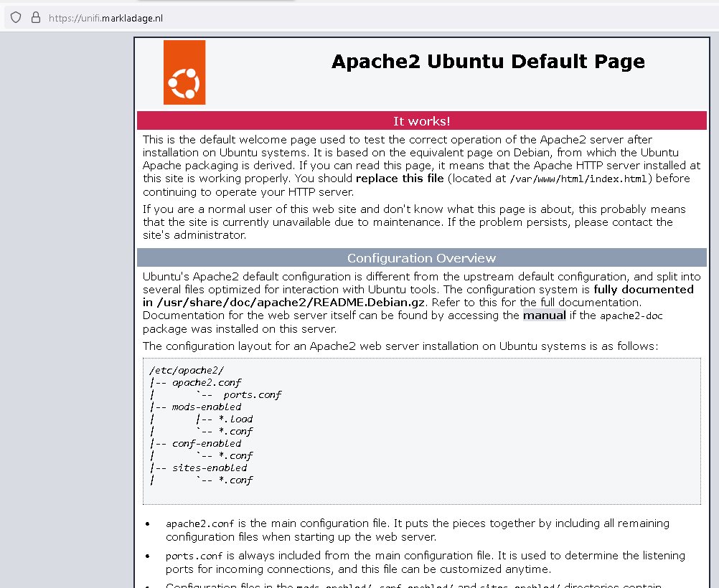Click the apache2-doc package name

631,316
